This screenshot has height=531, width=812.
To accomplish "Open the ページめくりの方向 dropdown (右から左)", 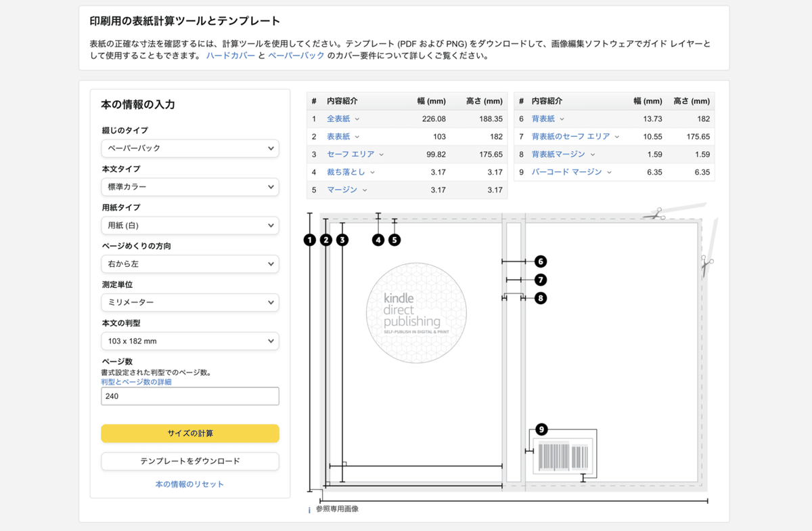I will [190, 264].
